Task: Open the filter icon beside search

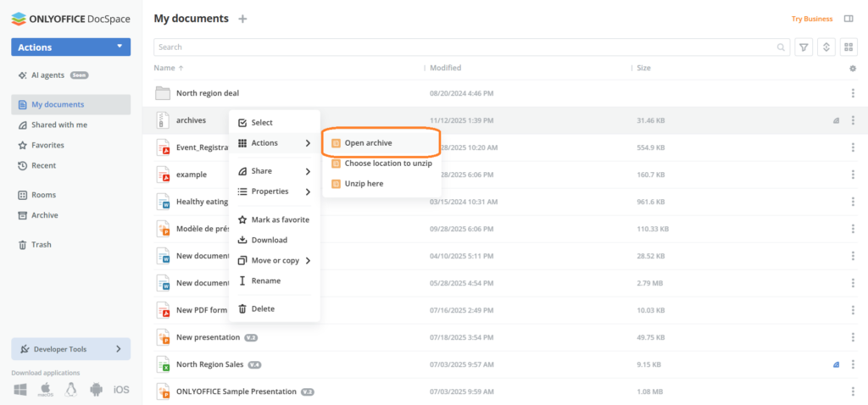Action: click(804, 47)
